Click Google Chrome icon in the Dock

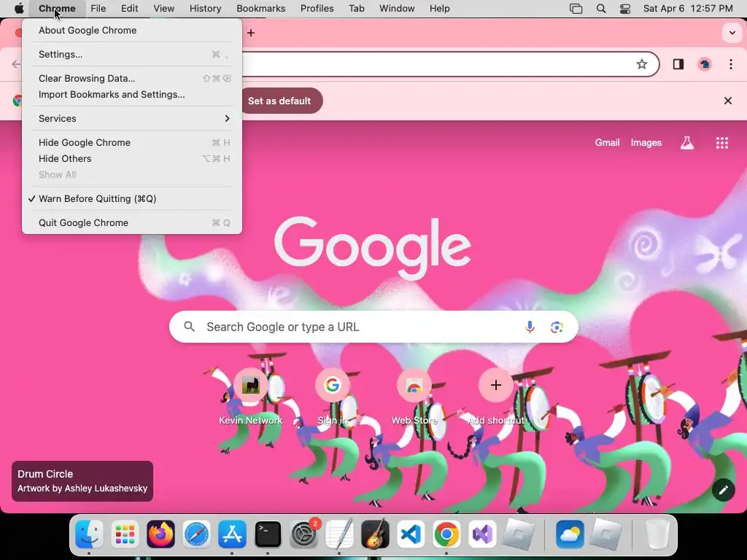(446, 534)
